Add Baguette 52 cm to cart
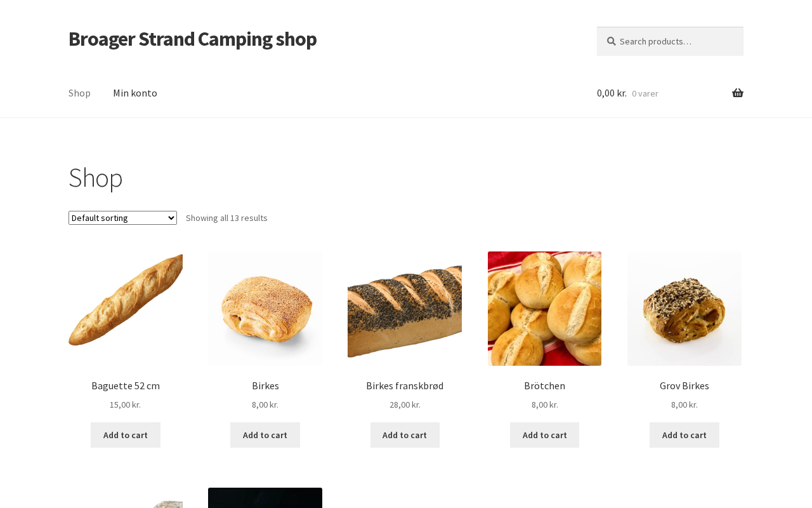 click(x=126, y=435)
